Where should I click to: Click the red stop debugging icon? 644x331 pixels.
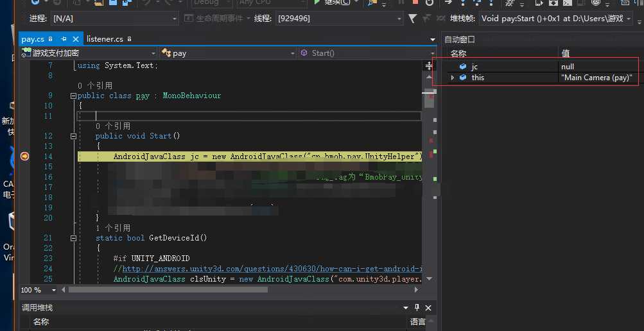[415, 2]
